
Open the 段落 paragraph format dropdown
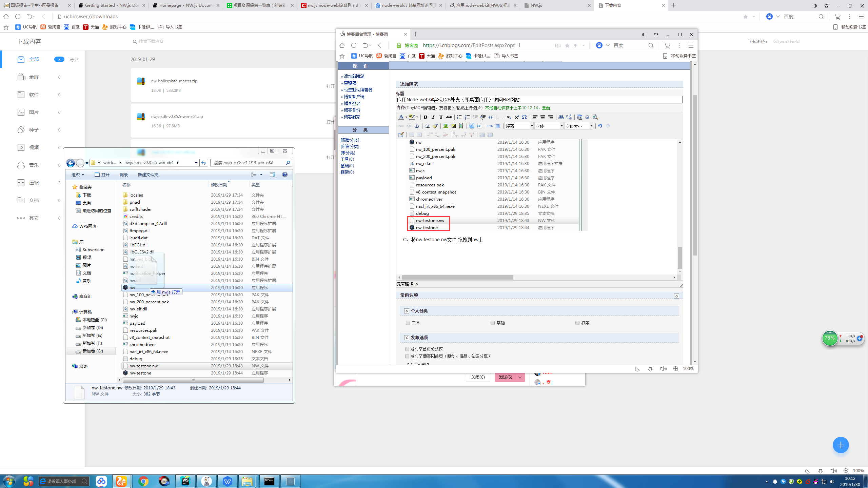point(519,126)
